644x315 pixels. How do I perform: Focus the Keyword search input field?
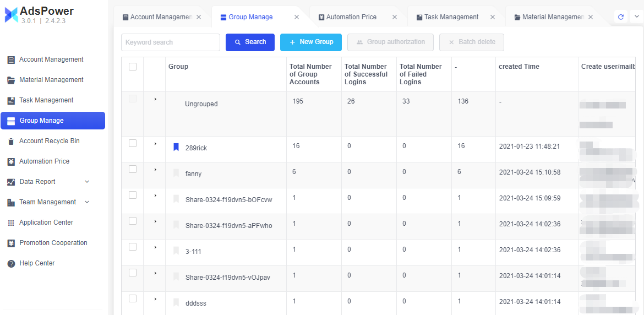(171, 42)
